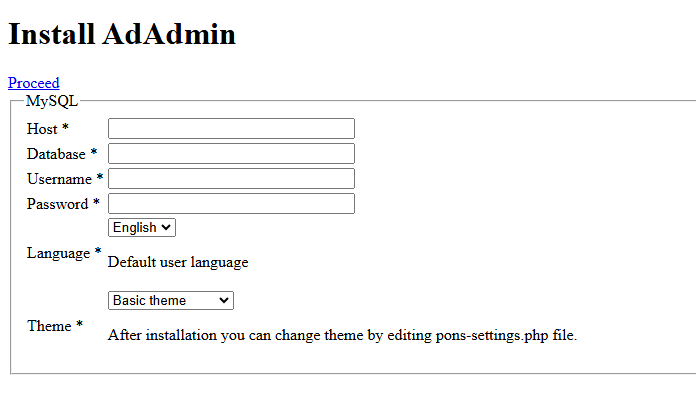The height and width of the screenshot is (406, 696).
Task: Click the pons-settings.php theme help text
Action: click(x=342, y=335)
